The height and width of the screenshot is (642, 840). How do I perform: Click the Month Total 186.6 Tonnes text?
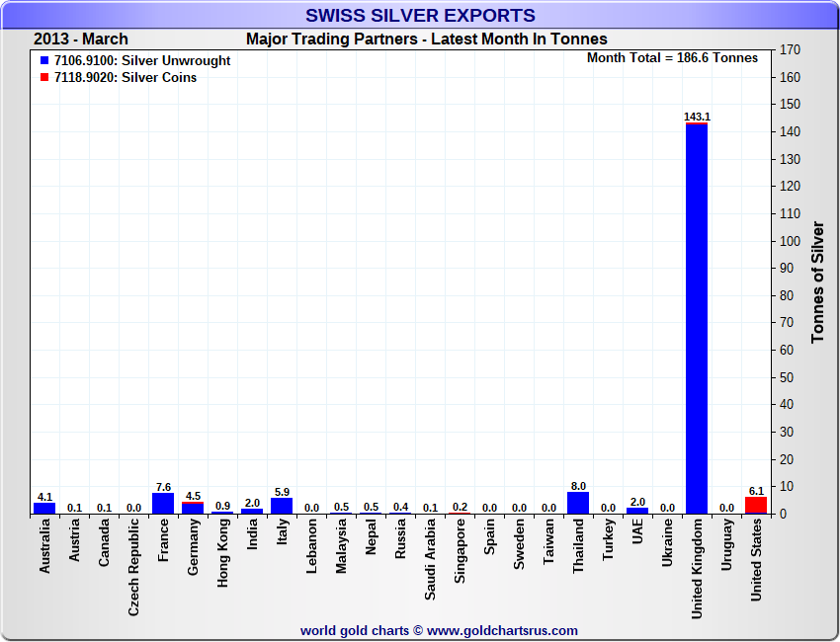tap(672, 58)
